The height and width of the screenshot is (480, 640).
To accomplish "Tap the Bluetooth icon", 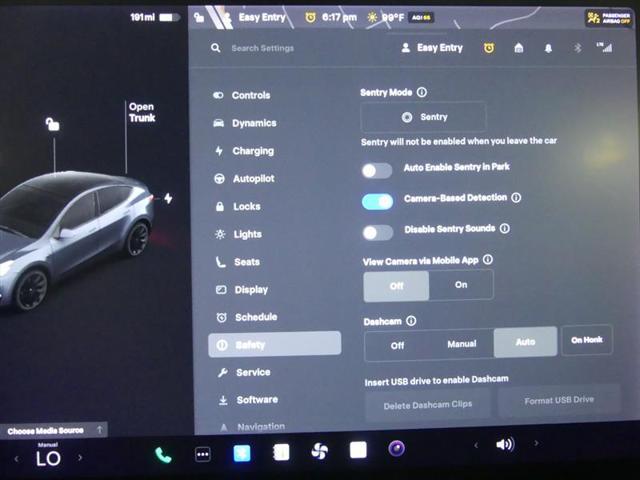I will (x=578, y=48).
